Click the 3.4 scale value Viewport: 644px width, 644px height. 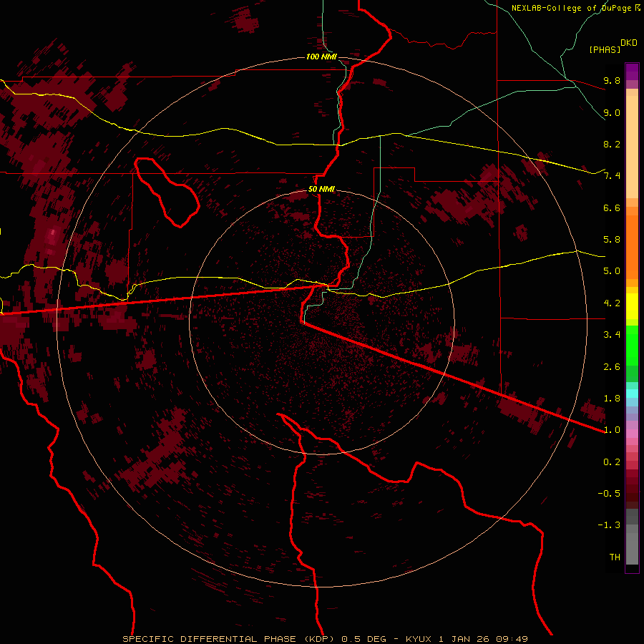pos(612,335)
